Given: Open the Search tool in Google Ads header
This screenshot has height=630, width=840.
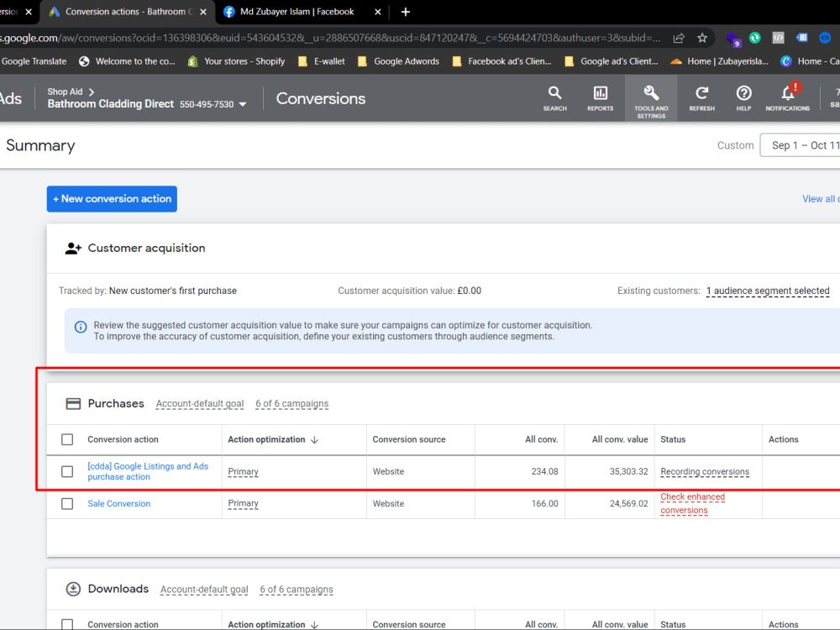Looking at the screenshot, I should point(554,98).
